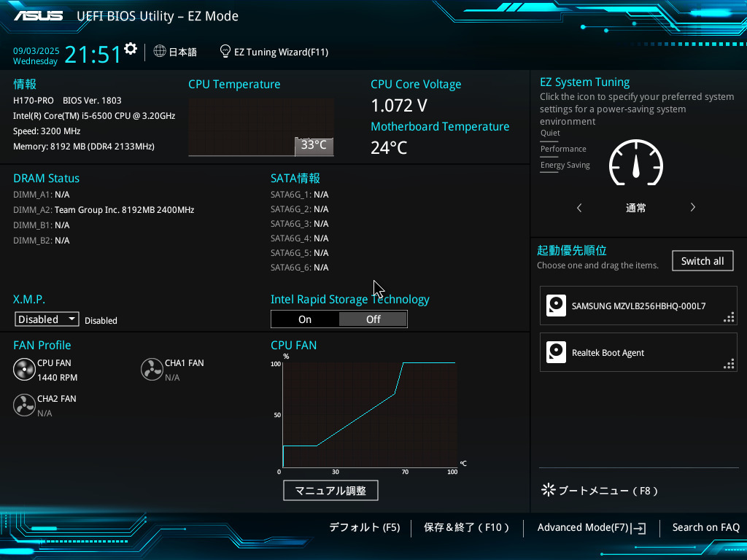Select the SAMSUNG boot drive entry
The width and height of the screenshot is (747, 560).
[638, 306]
